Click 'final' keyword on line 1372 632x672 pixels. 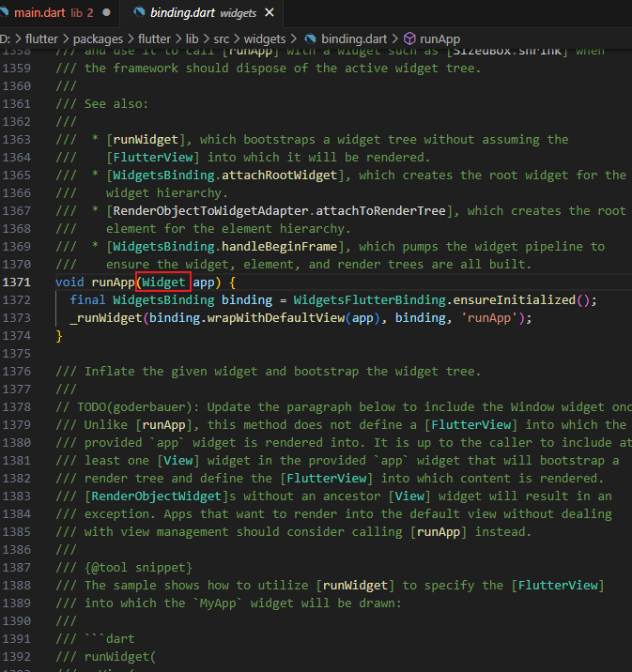(87, 300)
